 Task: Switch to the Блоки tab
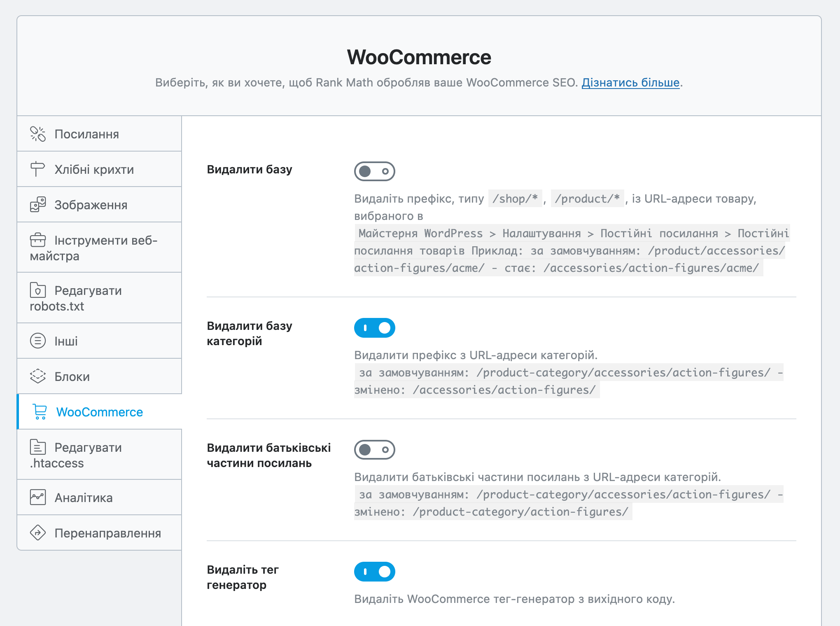pos(99,376)
